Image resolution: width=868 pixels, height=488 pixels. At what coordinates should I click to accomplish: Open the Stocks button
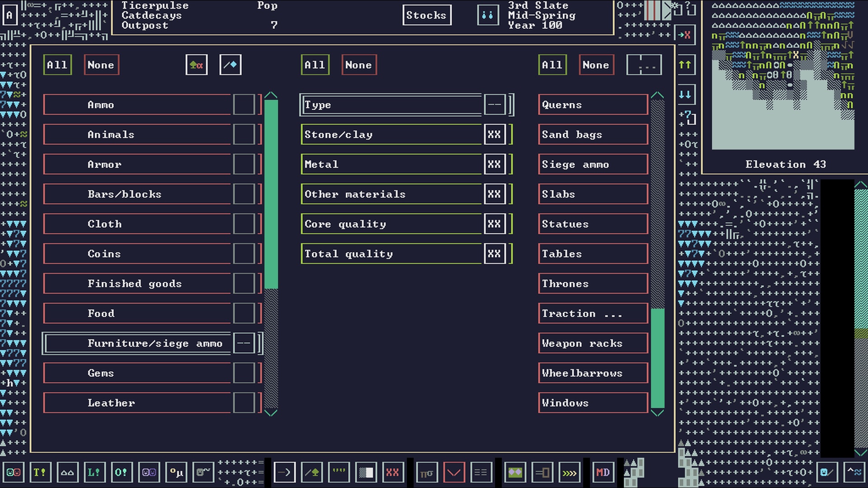click(x=426, y=15)
